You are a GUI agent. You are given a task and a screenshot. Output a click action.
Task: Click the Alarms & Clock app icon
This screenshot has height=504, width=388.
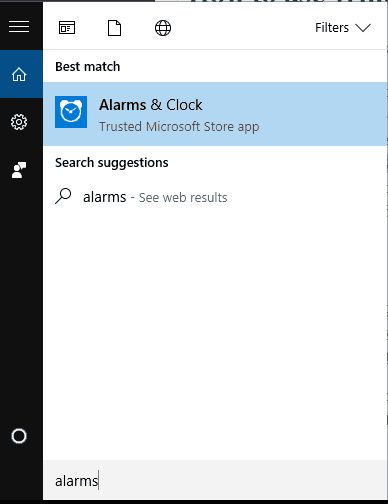tap(71, 112)
